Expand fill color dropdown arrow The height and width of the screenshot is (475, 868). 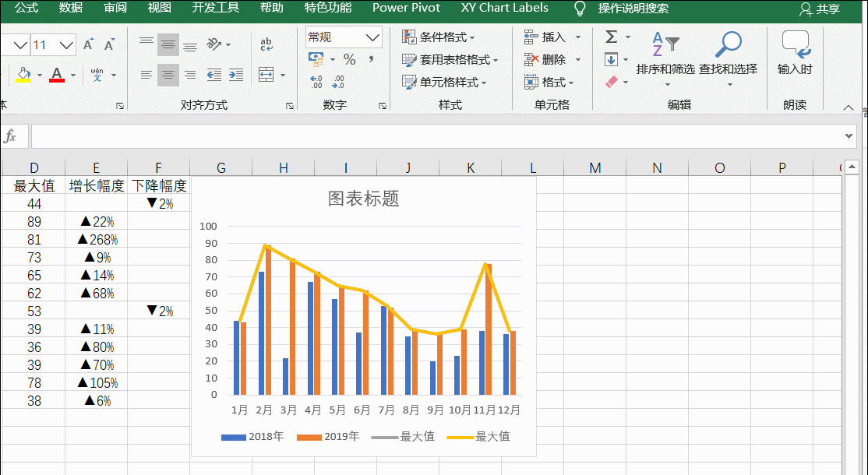pos(39,76)
